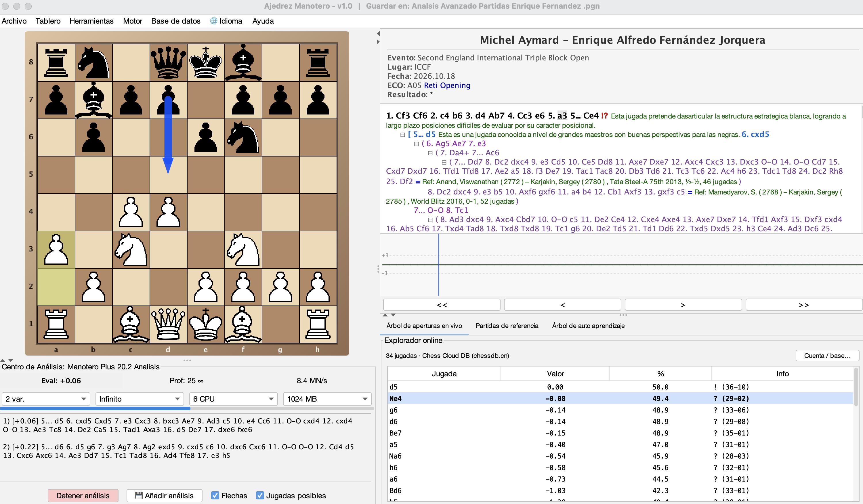This screenshot has height=504, width=863.
Task: Select the white bishop on c1
Action: pyautogui.click(x=131, y=324)
